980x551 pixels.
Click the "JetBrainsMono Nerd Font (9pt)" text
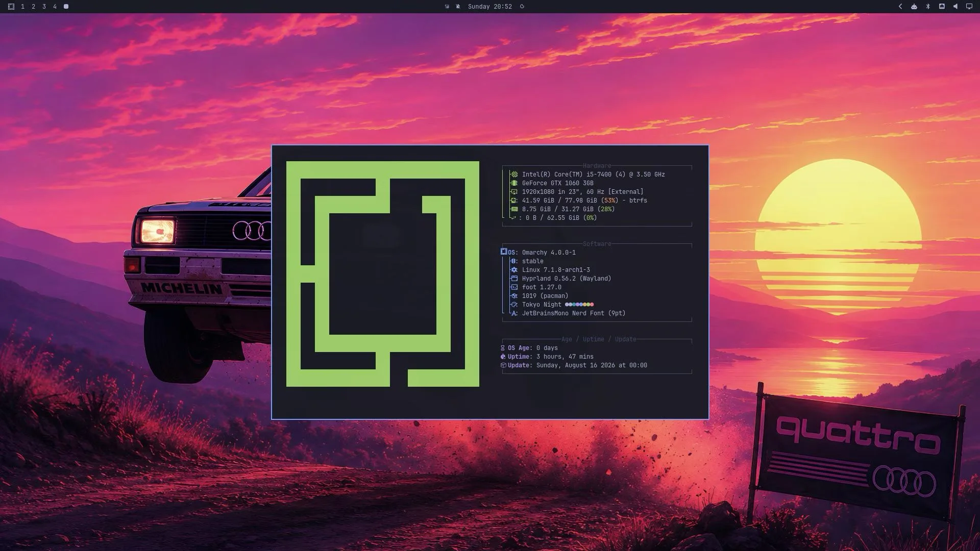click(574, 313)
